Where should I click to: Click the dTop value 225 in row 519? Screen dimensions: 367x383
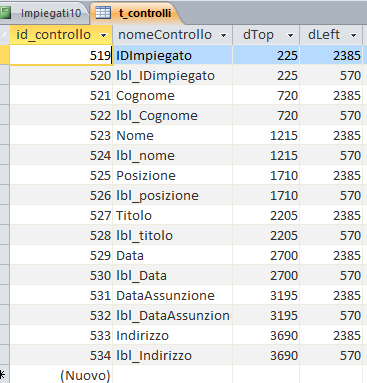pyautogui.click(x=266, y=55)
